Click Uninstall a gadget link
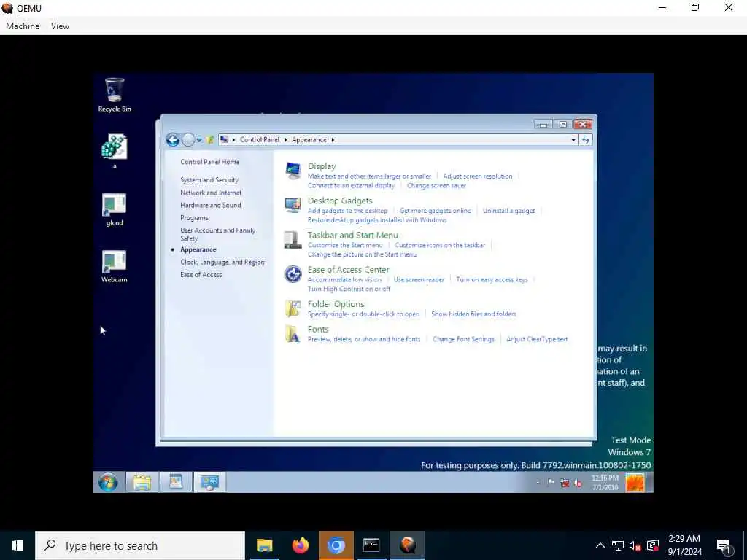 click(x=508, y=211)
